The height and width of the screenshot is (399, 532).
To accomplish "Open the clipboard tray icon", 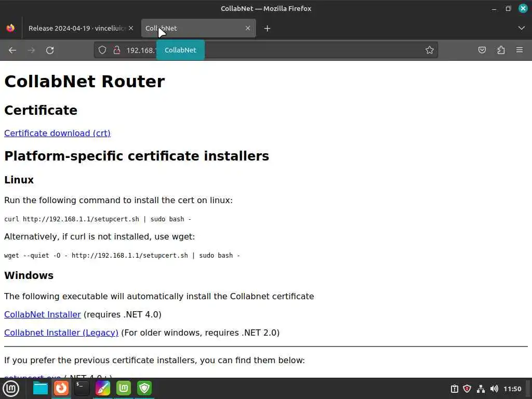I will [x=454, y=389].
